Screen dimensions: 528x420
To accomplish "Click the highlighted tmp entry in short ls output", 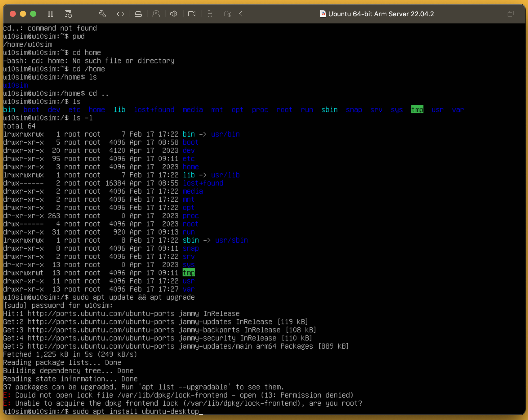I will tap(417, 110).
